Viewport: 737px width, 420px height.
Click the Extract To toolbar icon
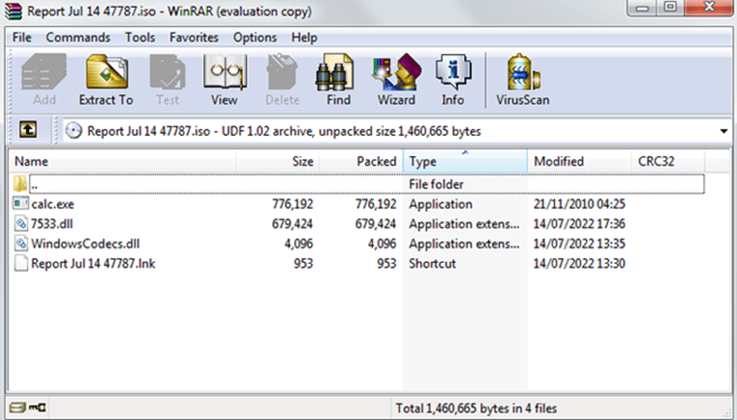pos(106,79)
